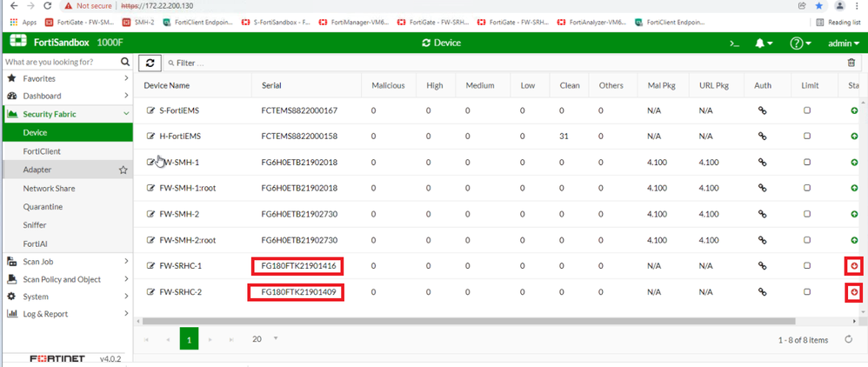Click the search magnifier icon in sidebar
This screenshot has height=367, width=868.
click(x=125, y=62)
